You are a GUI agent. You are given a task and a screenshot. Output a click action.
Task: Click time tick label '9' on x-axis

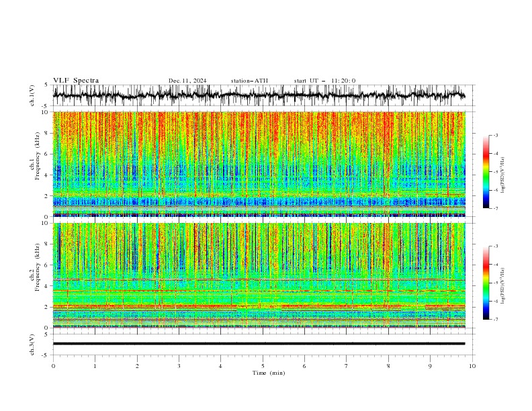(x=430, y=366)
